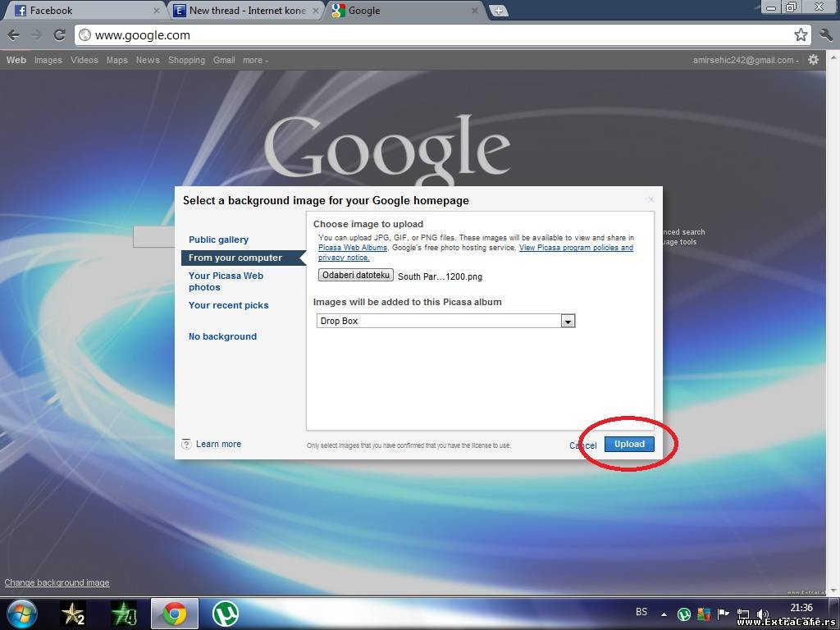Open a new tab with the plus button
The height and width of the screenshot is (630, 840).
498,11
